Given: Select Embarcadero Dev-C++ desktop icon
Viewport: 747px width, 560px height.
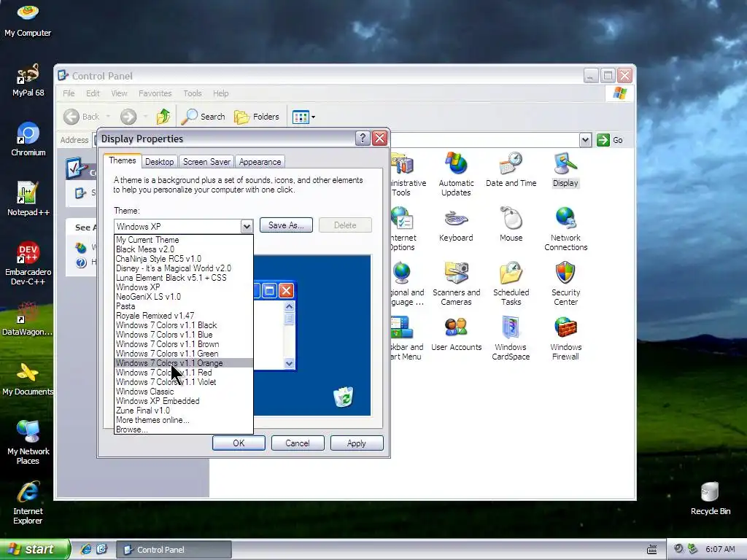Looking at the screenshot, I should click(28, 264).
